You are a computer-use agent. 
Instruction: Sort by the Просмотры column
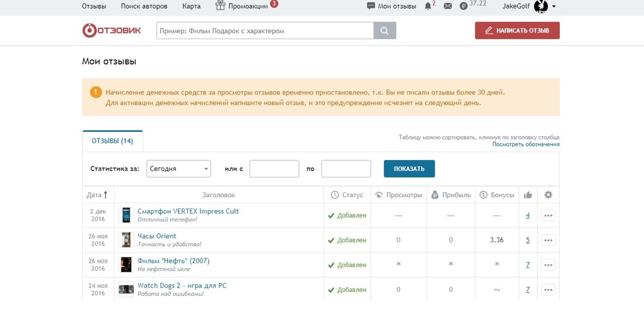tap(398, 195)
